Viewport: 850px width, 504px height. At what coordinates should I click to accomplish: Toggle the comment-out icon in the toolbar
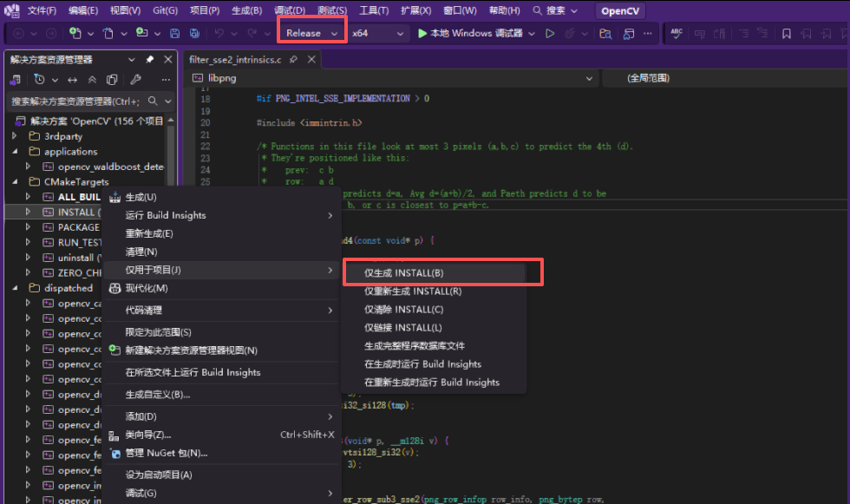[x=697, y=32]
